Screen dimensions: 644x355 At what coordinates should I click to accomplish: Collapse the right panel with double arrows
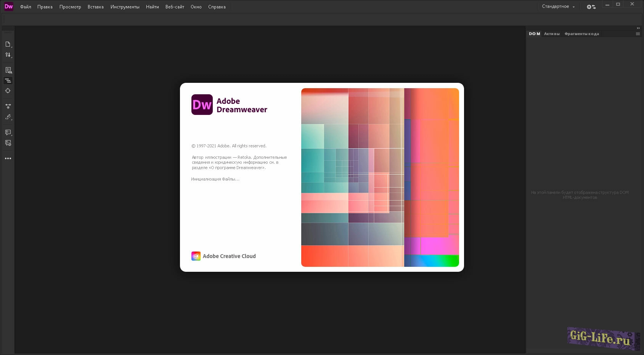click(x=638, y=28)
